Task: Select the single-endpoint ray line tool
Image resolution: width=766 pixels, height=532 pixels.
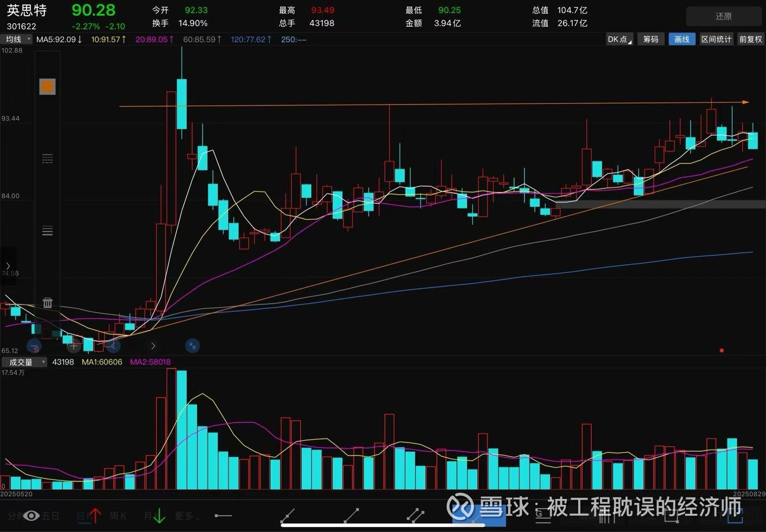Action: click(287, 516)
